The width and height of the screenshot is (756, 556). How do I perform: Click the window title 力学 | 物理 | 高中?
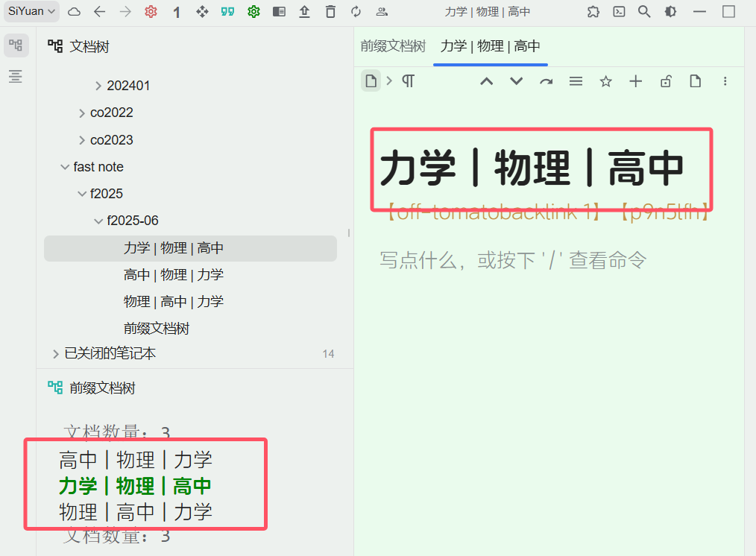488,12
